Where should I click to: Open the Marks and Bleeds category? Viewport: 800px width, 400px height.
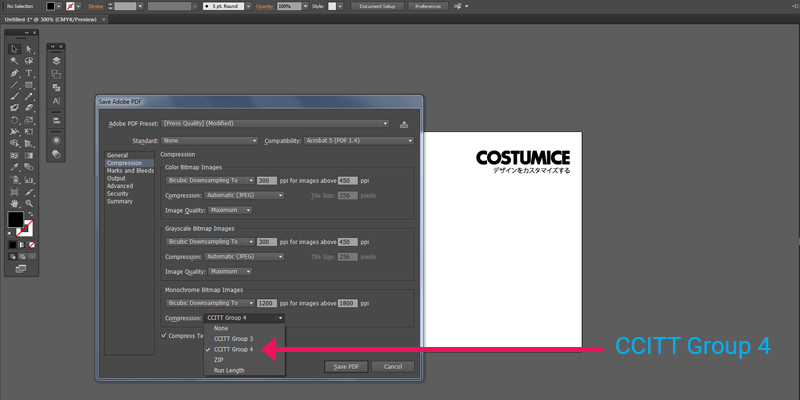click(x=129, y=170)
